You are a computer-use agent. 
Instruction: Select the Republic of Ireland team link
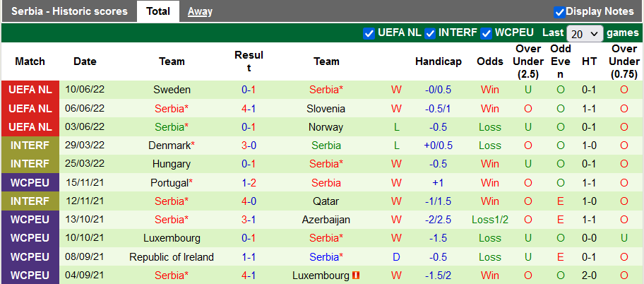coord(172,257)
